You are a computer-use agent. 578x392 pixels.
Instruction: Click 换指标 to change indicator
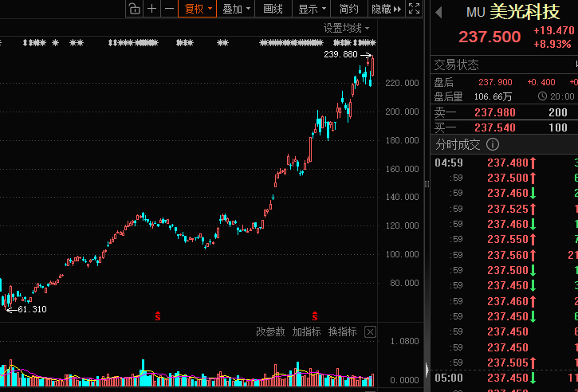(342, 331)
